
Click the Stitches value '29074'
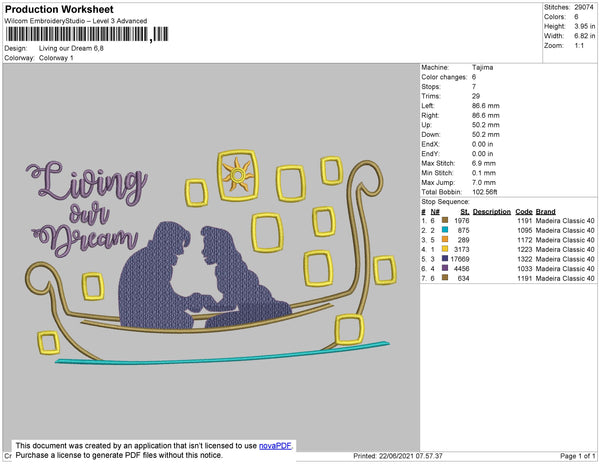click(x=584, y=7)
